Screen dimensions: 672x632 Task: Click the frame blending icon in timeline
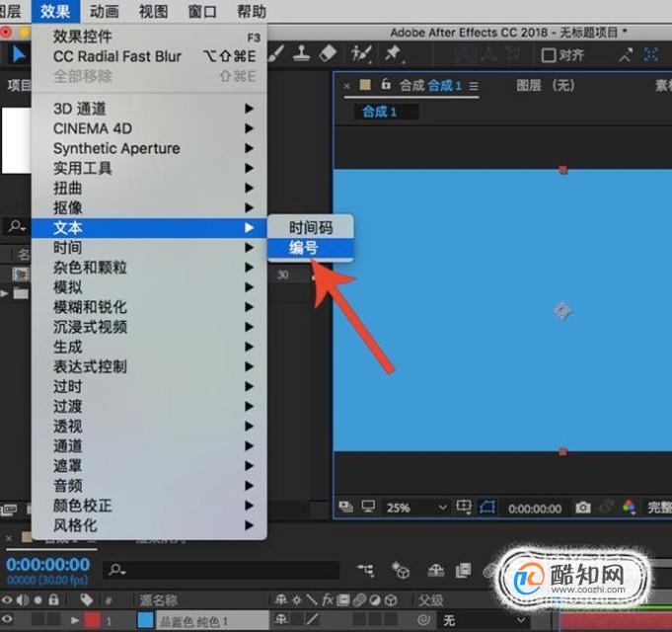click(463, 571)
